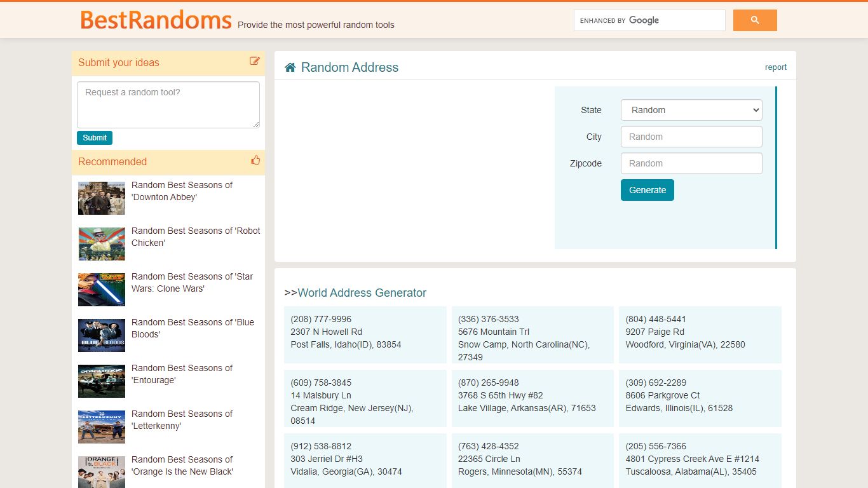Click street address 4801 Cypress Creek Ave E #1214

point(693,459)
